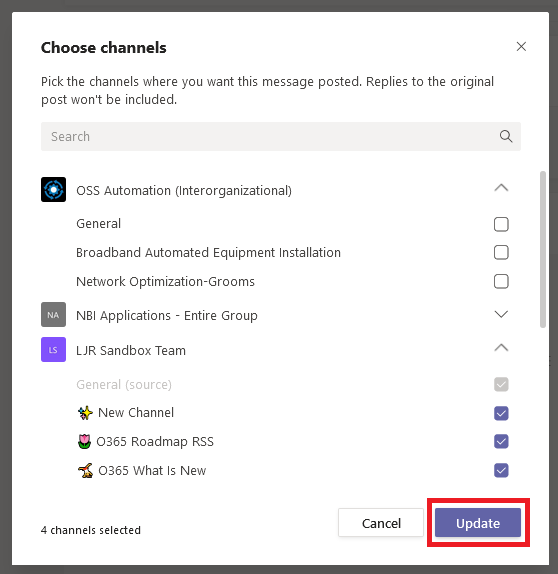Collapse the LJR Sandbox Team chevron

[501, 348]
